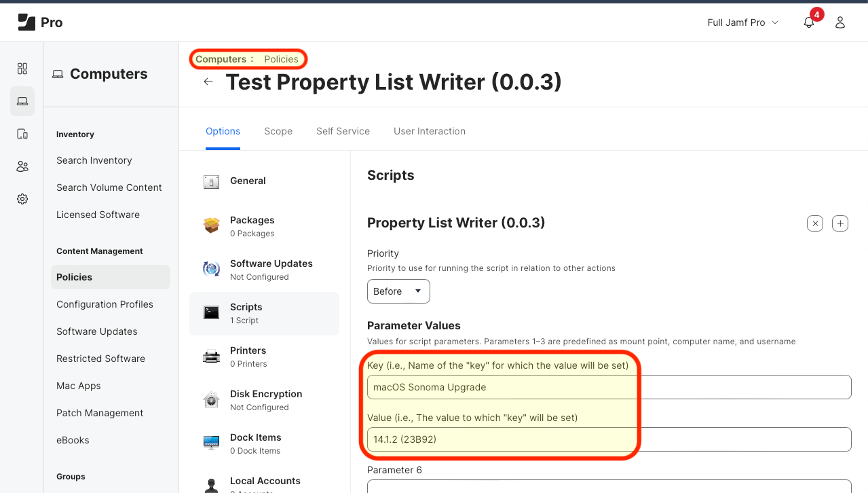Open Restricted Software
The height and width of the screenshot is (493, 868).
(100, 359)
